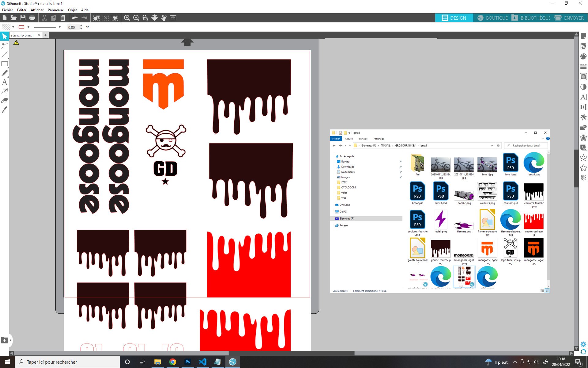
Task: Click the Accueil tab in Explorer window
Action: (x=349, y=139)
